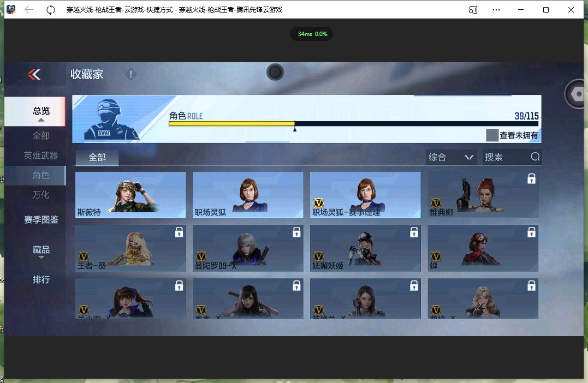Click the magnifier search icon

tap(535, 157)
